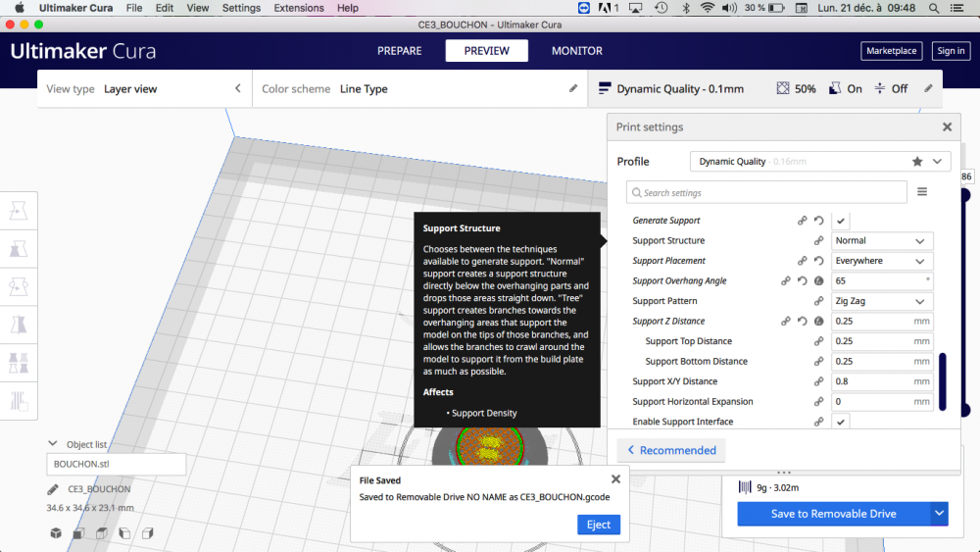Click the Search settings field

(x=766, y=192)
